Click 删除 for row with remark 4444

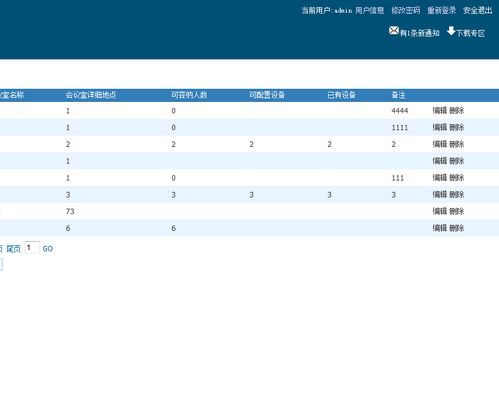point(457,110)
